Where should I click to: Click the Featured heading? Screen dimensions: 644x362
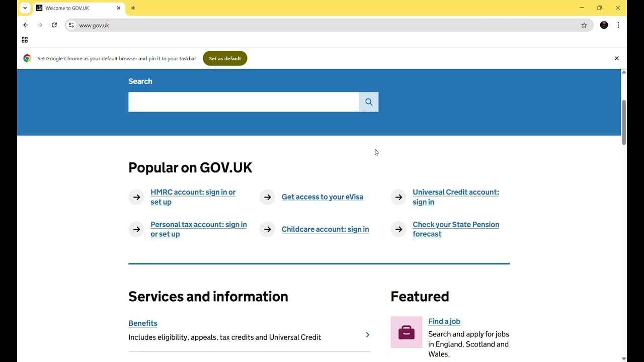[x=420, y=297]
